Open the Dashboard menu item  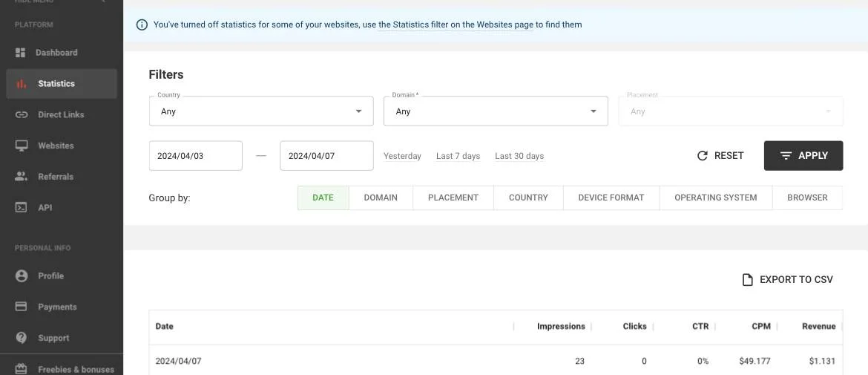click(x=62, y=53)
